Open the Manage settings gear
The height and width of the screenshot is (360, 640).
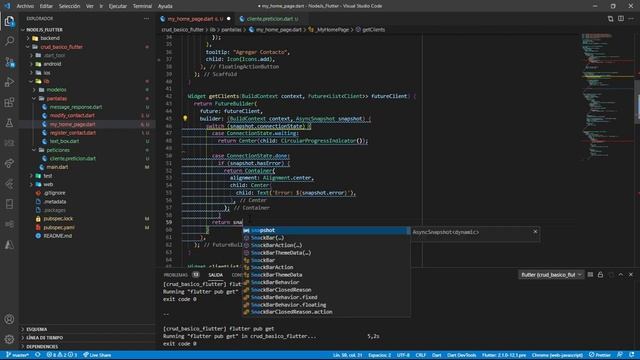9,339
